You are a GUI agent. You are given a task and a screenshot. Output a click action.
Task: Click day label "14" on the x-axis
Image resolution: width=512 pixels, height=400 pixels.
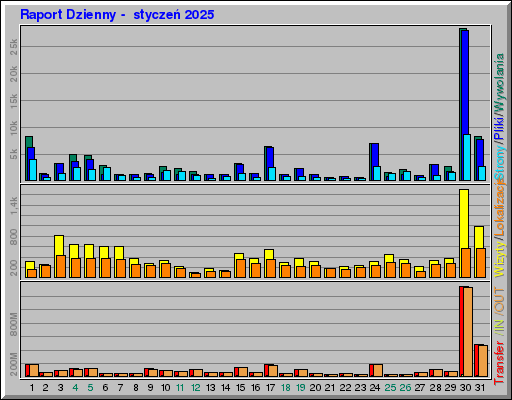click(226, 388)
